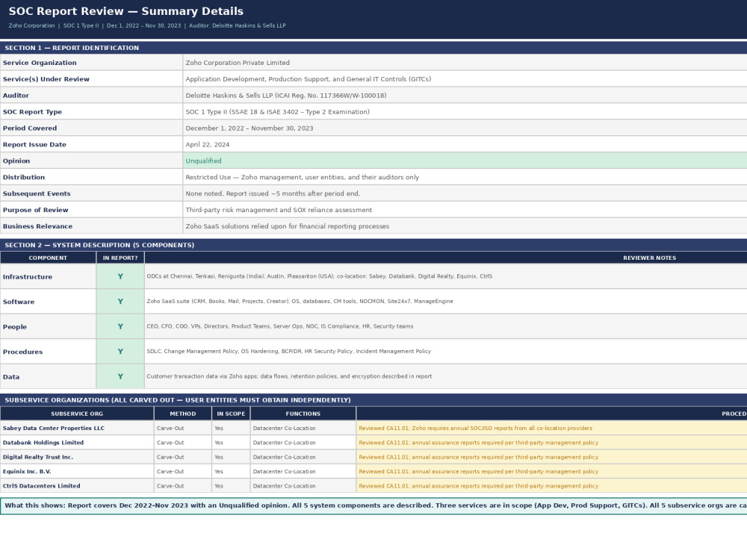
Task: Click 'Sabey Data Center Properties LLC' cell
Action: [x=77, y=428]
